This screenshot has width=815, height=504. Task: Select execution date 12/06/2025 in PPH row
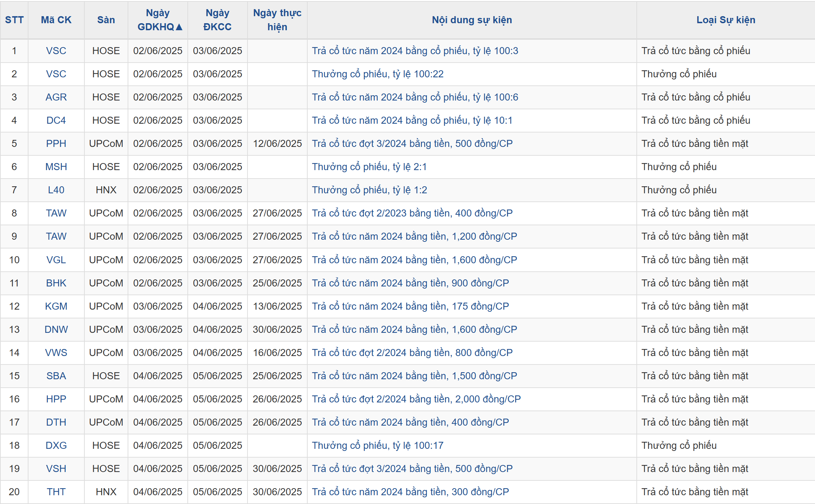[277, 143]
